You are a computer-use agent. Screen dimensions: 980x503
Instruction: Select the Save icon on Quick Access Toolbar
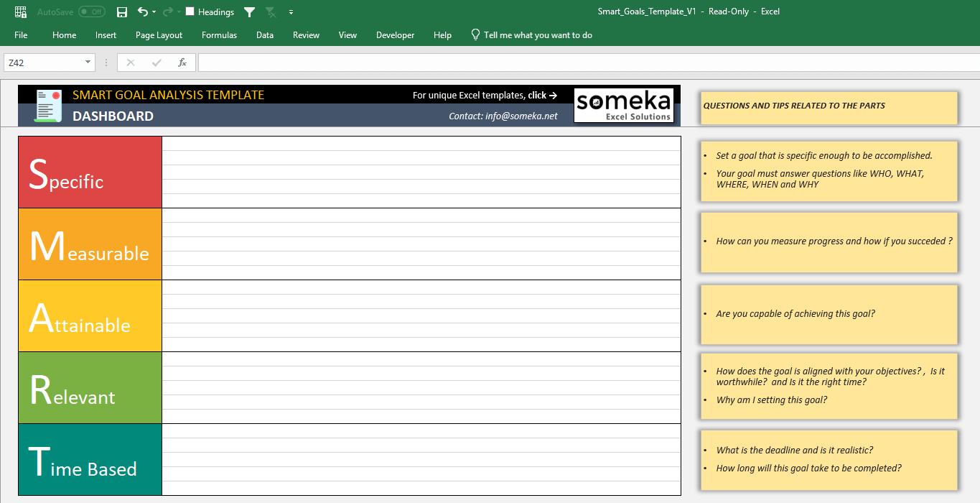pos(121,11)
